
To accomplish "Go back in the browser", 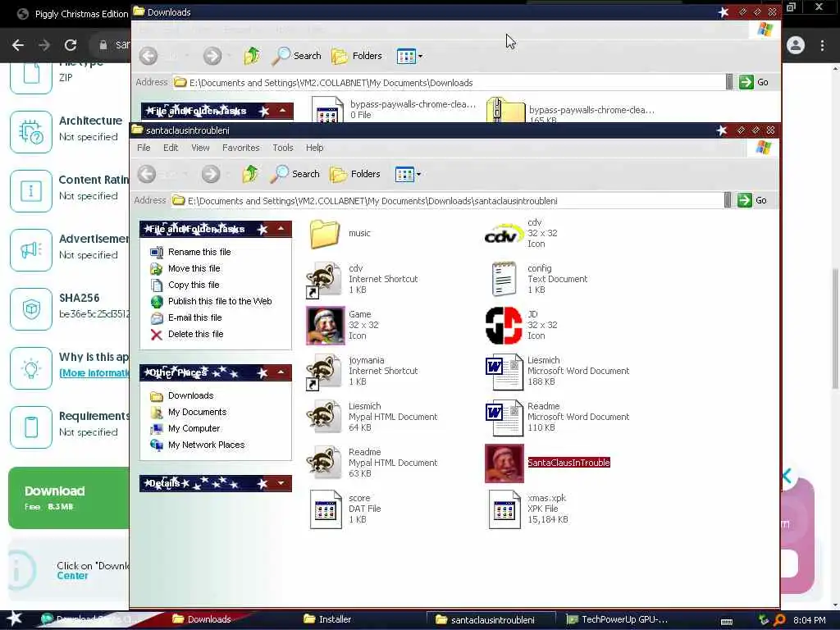I will pos(18,45).
